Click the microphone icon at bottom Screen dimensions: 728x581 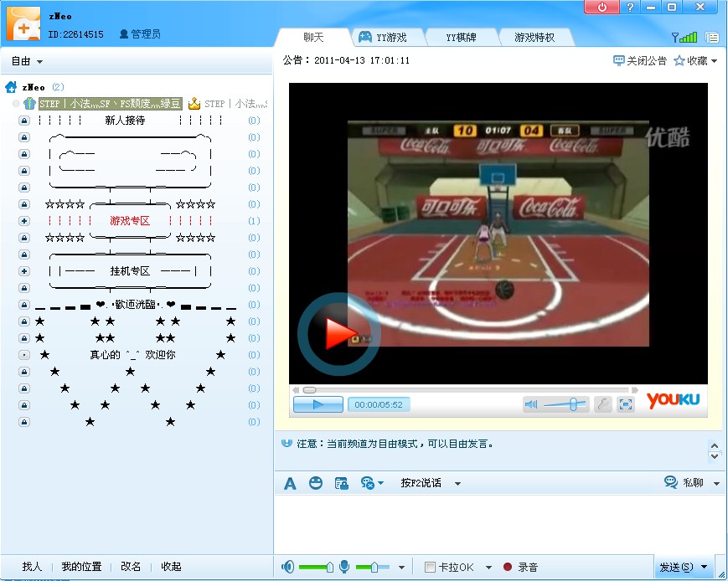coord(344,567)
